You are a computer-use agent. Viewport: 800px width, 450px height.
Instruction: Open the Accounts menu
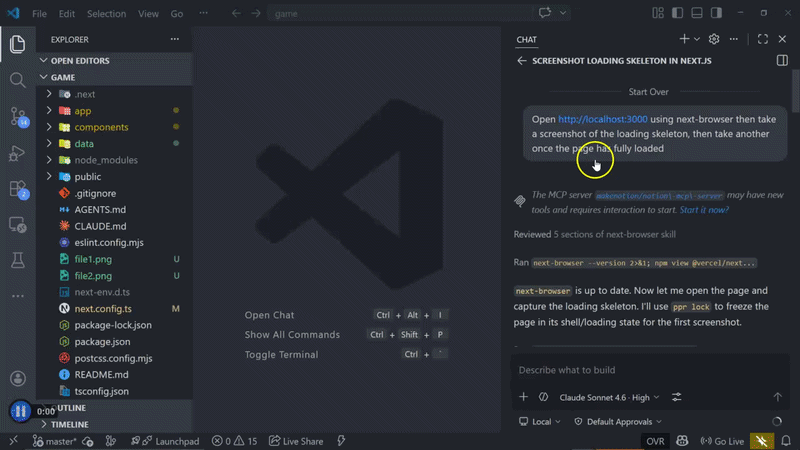17,379
